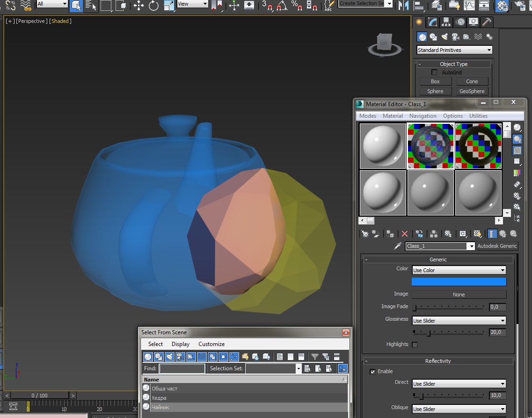
Task: Select the Rotate tool in main toolbar
Action: [153, 6]
